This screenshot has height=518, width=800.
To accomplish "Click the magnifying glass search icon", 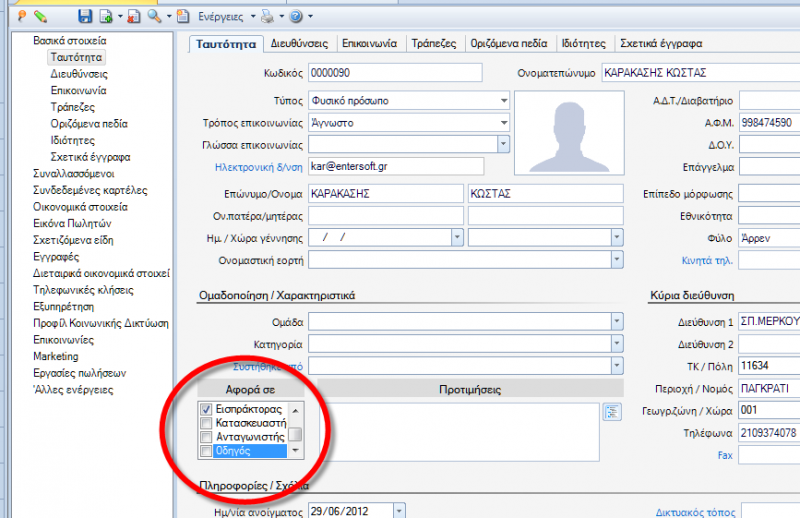I will (x=154, y=16).
